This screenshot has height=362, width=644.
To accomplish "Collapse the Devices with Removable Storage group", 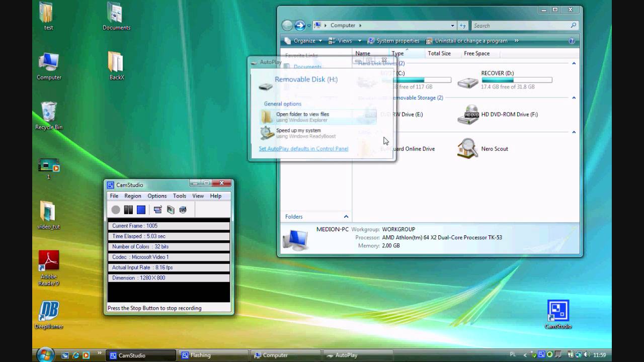I will click(574, 98).
